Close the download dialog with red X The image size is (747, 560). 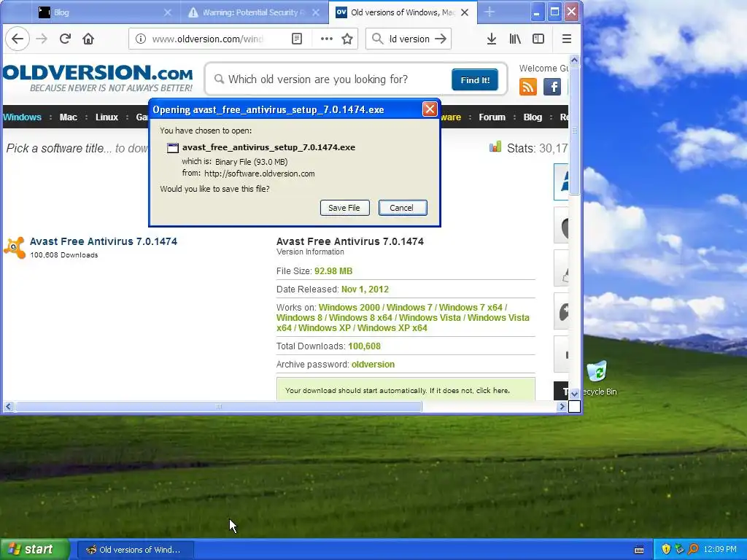coord(430,109)
